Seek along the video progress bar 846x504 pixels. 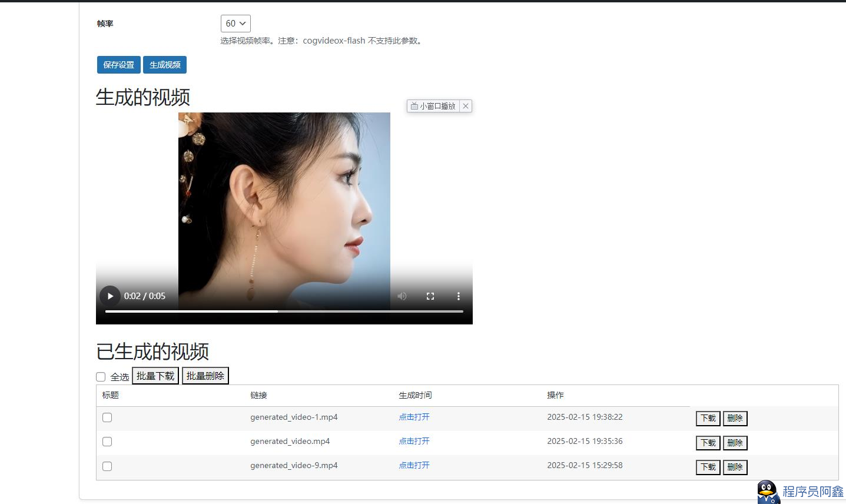284,311
